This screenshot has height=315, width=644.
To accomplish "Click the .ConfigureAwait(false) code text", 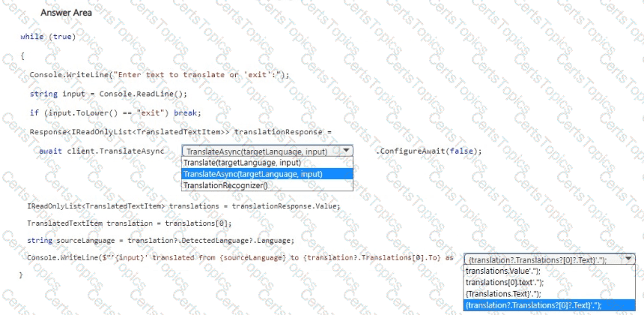I will pyautogui.click(x=428, y=151).
